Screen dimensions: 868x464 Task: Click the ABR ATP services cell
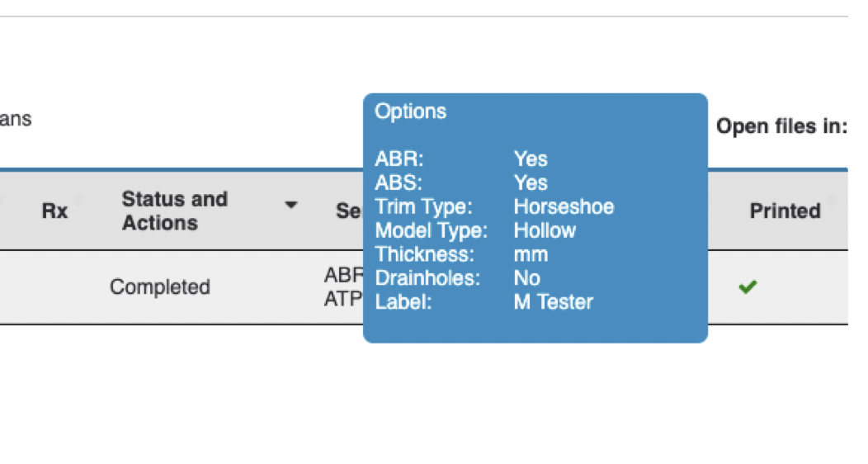tap(343, 286)
